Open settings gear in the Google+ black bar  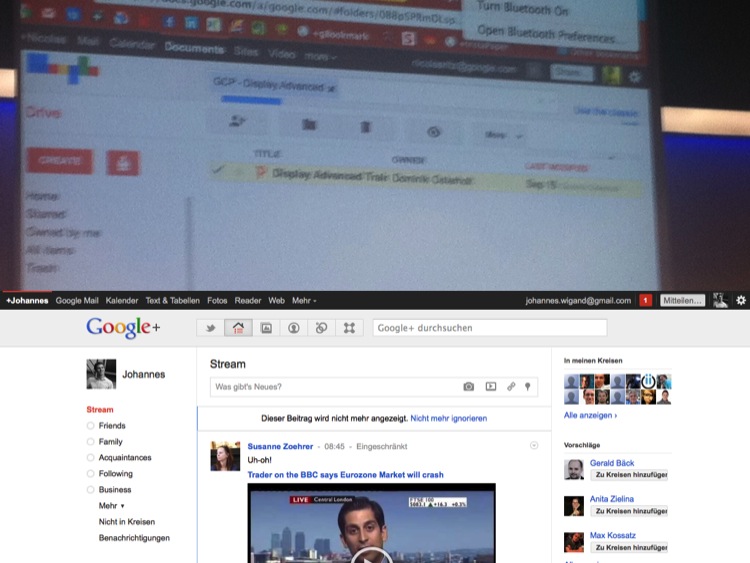coord(741,300)
